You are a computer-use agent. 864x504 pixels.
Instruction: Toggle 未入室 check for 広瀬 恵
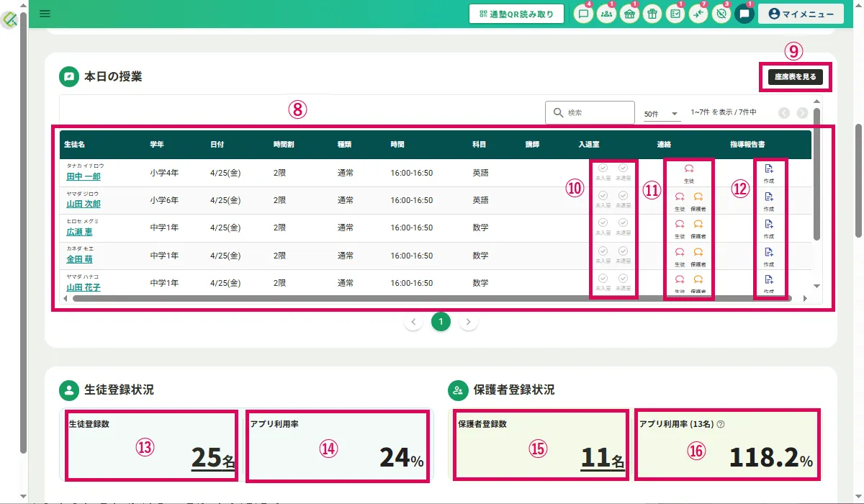pyautogui.click(x=603, y=223)
